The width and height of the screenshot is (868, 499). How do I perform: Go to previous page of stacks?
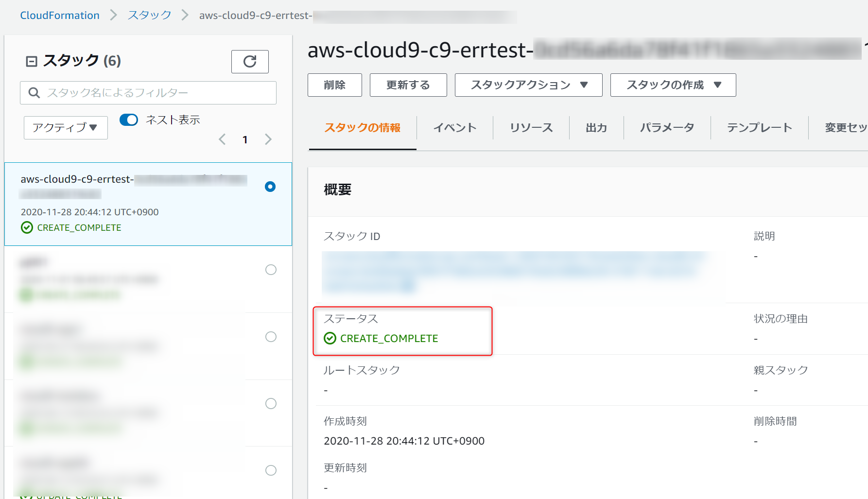click(222, 139)
